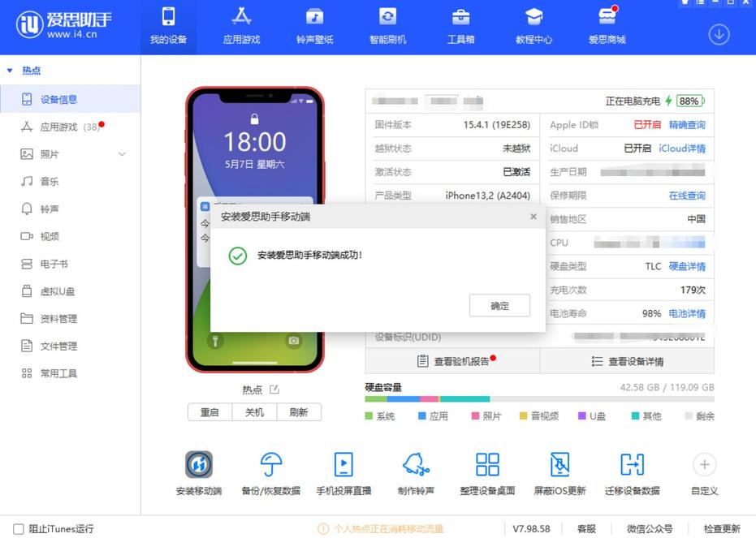Go to 智能刷机 tab
The image size is (756, 538).
click(x=387, y=27)
